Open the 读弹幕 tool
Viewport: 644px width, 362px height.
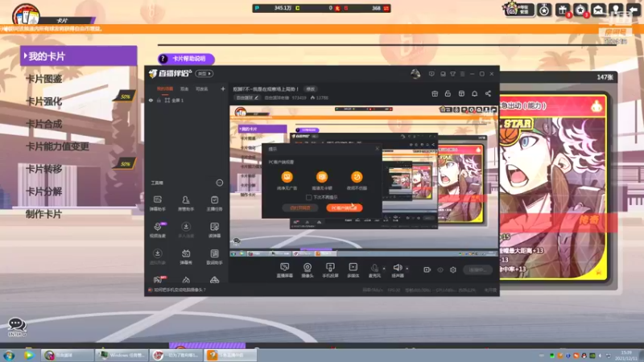point(214,230)
